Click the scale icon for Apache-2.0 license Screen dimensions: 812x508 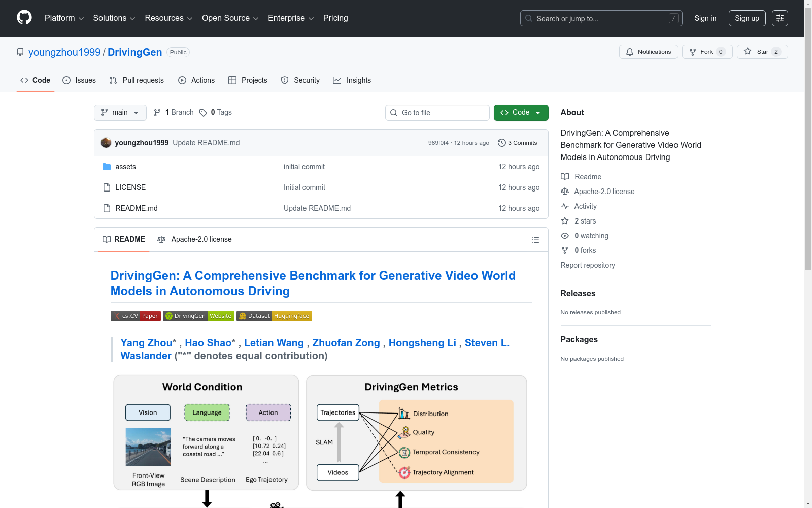point(565,192)
